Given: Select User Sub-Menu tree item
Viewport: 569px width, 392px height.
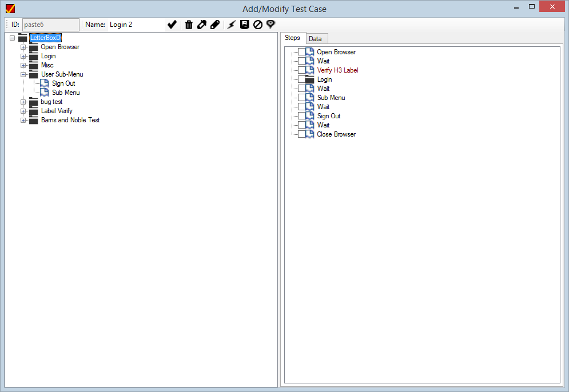Looking at the screenshot, I should pyautogui.click(x=62, y=74).
